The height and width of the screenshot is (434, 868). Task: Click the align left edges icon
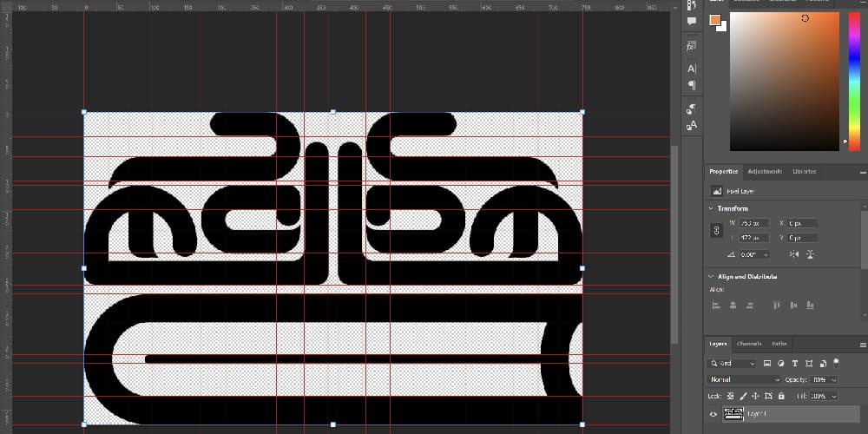point(716,306)
